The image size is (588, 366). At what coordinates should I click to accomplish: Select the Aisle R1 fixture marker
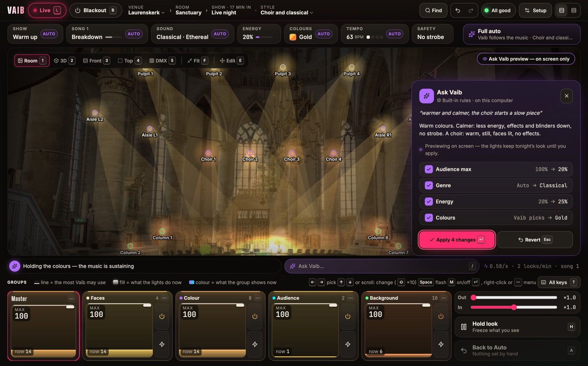[383, 128]
